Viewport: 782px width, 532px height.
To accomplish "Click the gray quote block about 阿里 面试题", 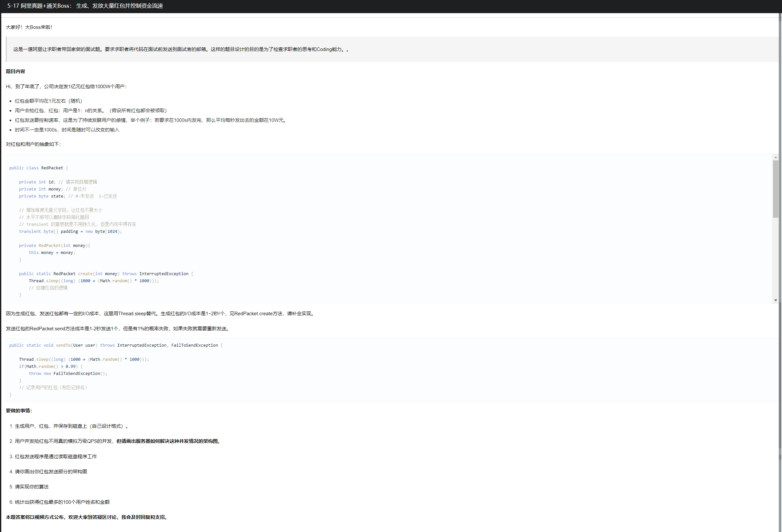I will tap(181, 49).
